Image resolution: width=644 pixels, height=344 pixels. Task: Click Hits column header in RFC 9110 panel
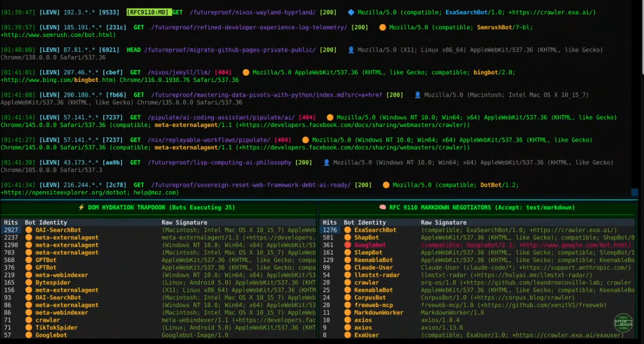pyautogui.click(x=330, y=223)
